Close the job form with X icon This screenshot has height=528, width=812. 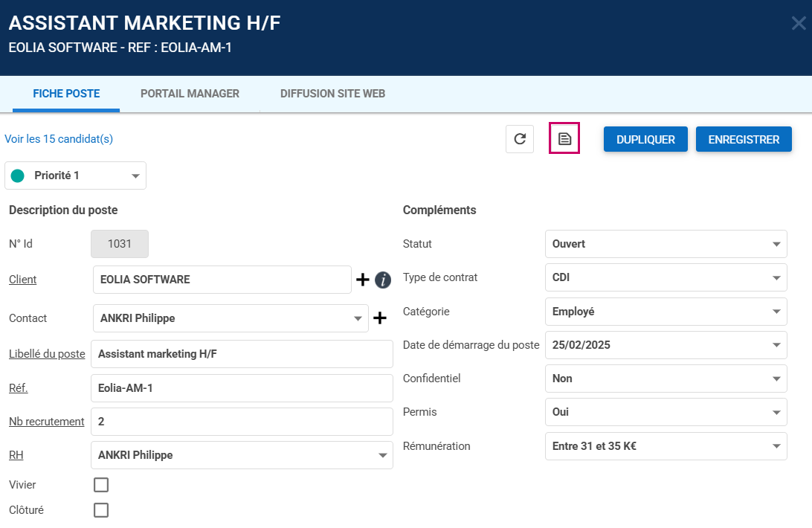click(798, 24)
